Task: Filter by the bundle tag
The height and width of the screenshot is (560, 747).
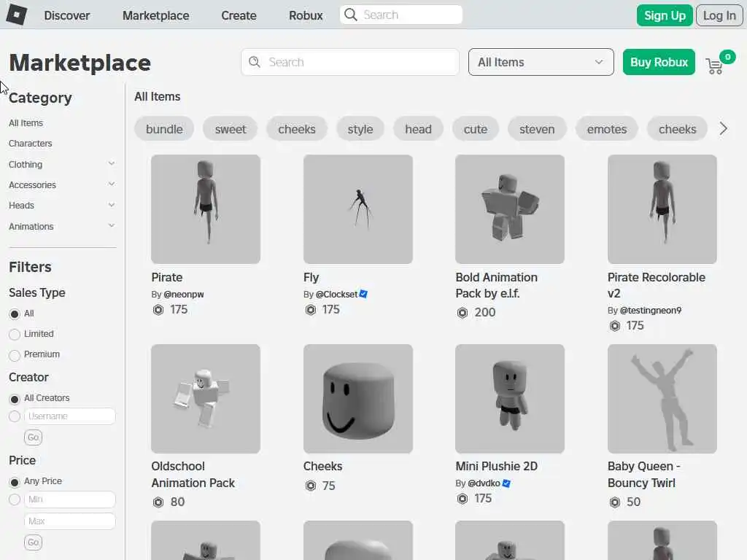Action: click(x=164, y=129)
